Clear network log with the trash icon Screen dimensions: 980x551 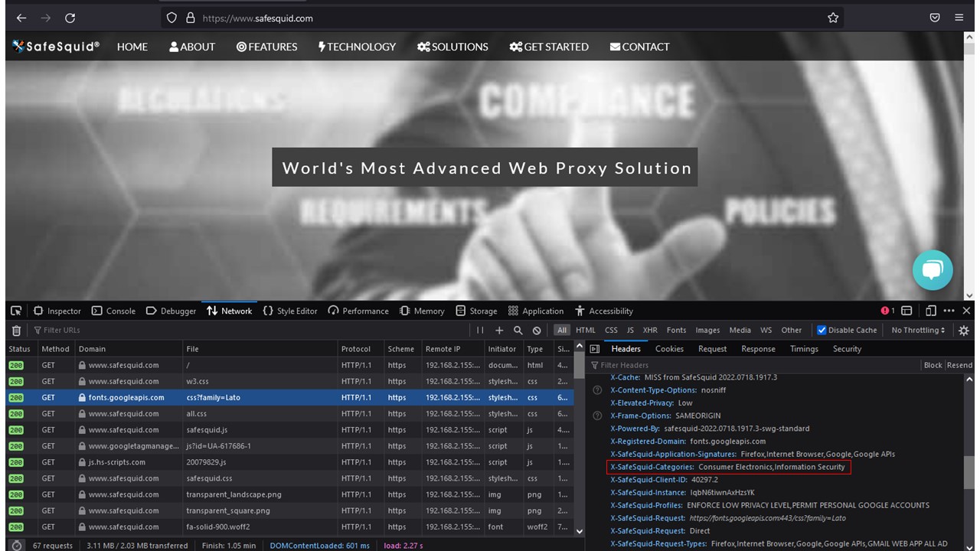pos(16,331)
